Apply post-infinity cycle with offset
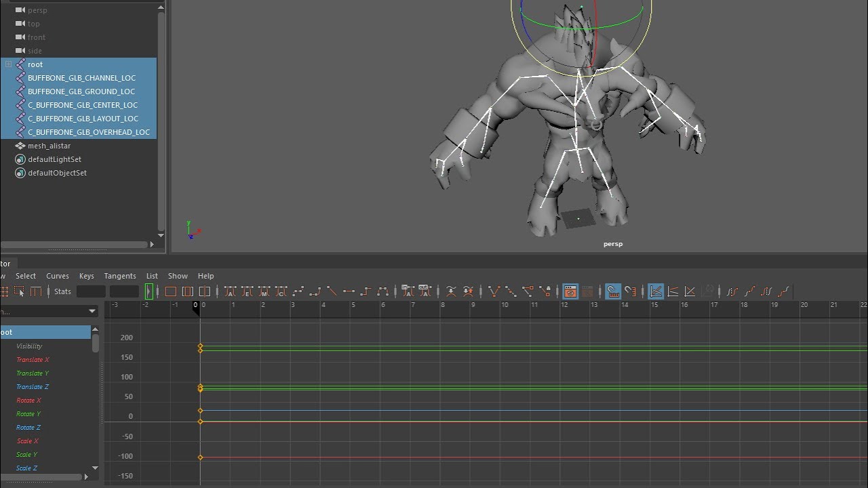Viewport: 868px width, 488px height. [783, 291]
